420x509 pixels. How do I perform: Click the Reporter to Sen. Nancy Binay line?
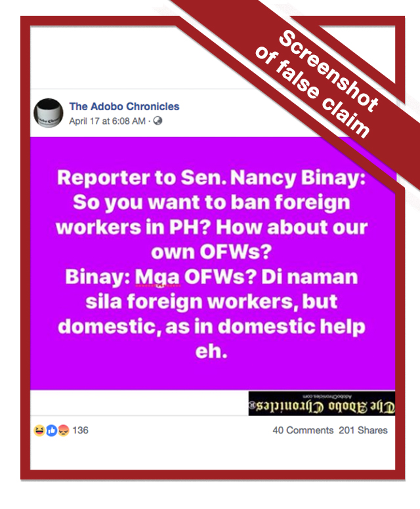pyautogui.click(x=211, y=178)
